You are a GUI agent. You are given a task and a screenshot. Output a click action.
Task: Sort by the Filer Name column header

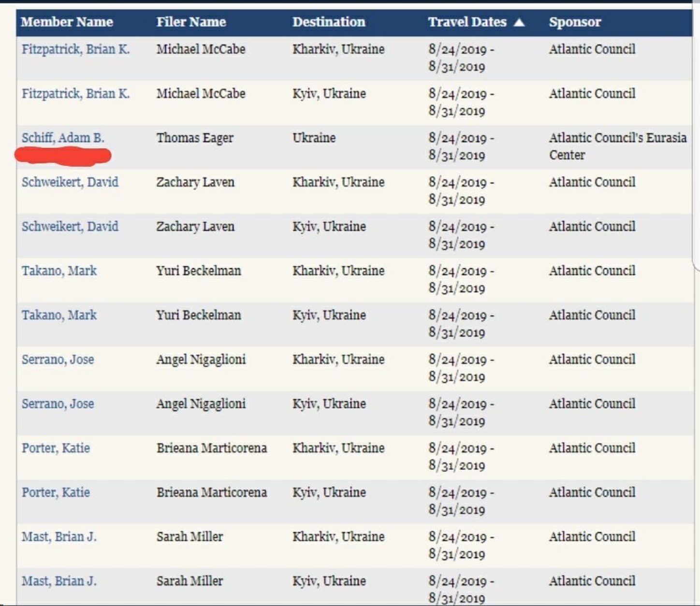[191, 22]
